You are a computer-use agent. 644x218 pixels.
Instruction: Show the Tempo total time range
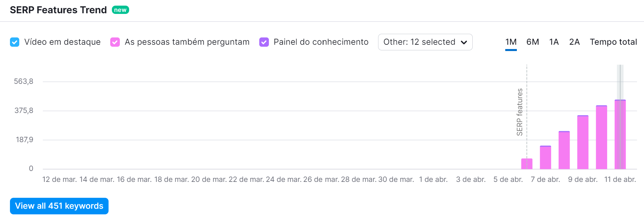pyautogui.click(x=613, y=42)
